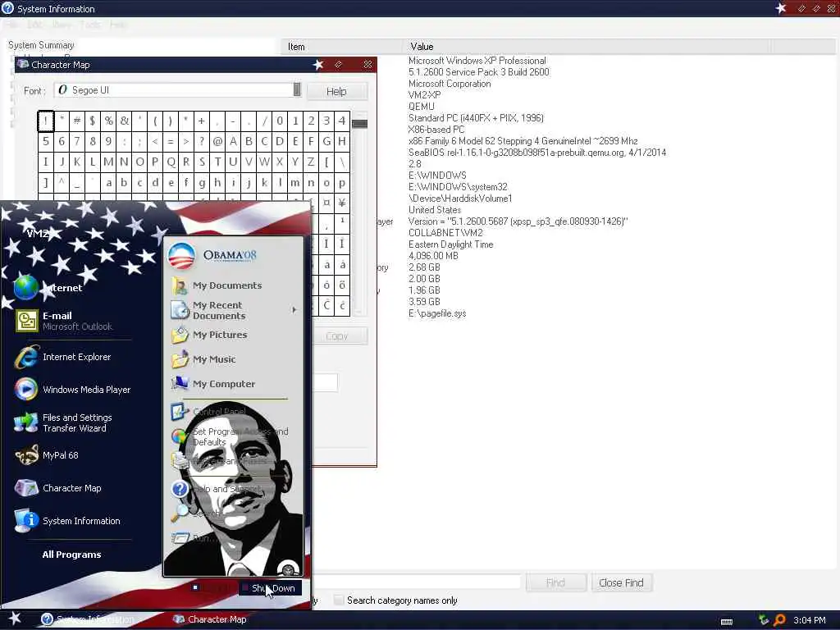Select value 'QEMU' row
Screen dimensions: 840x630
(x=421, y=107)
